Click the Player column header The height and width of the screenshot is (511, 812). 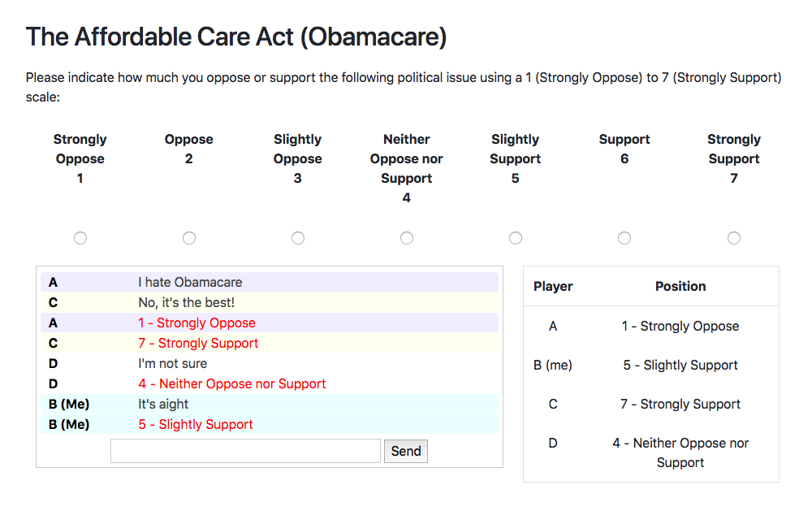point(553,286)
